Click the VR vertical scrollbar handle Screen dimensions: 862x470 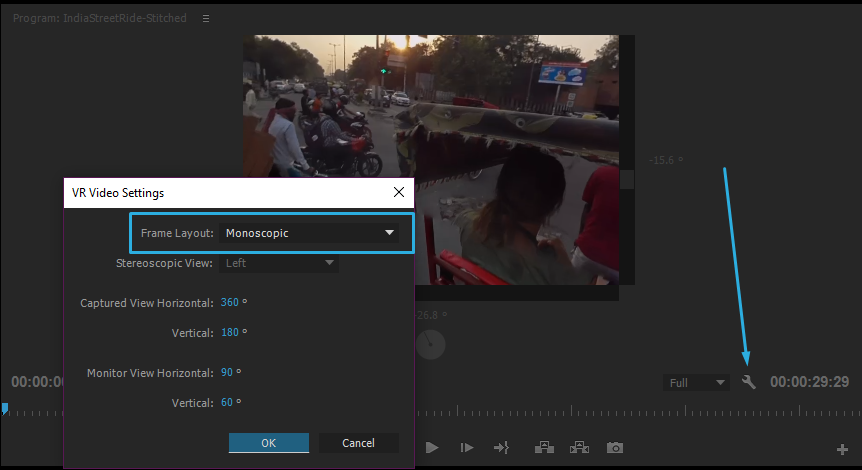(x=627, y=180)
